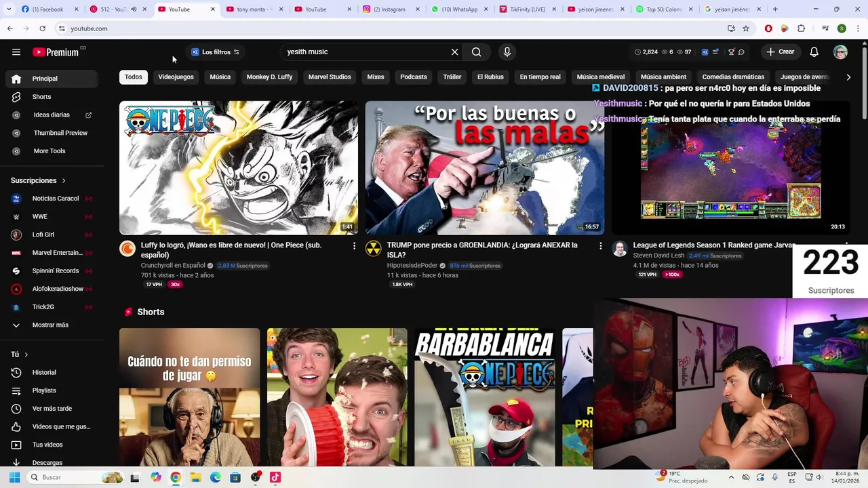Open Chrome tab search dropdown
868x488 pixels.
point(7,9)
